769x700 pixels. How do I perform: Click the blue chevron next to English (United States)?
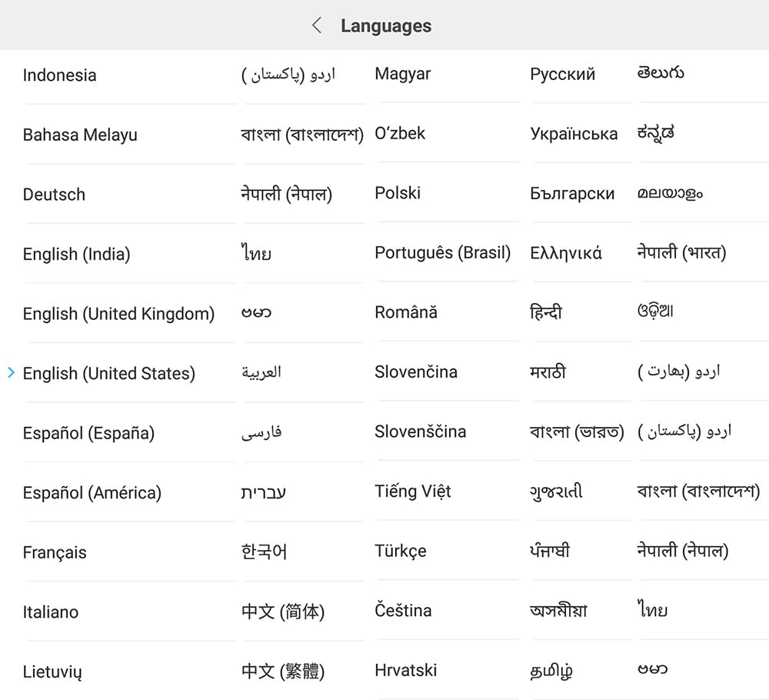(11, 372)
